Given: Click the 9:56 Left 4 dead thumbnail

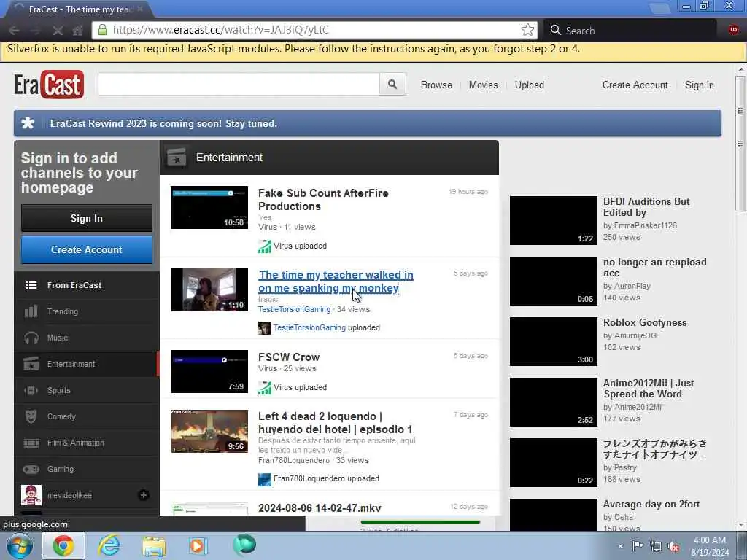Looking at the screenshot, I should pos(209,432).
